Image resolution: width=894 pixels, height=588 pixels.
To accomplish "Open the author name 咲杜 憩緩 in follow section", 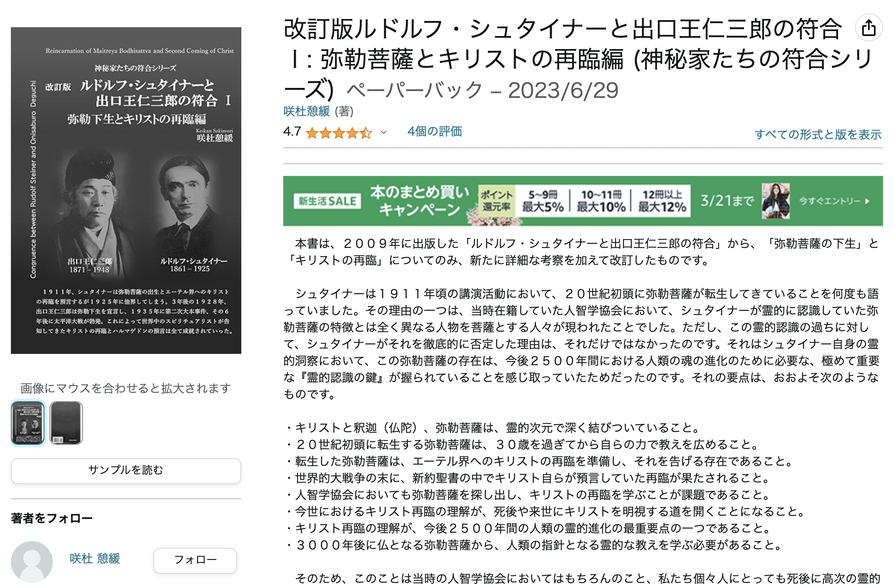I will (x=95, y=558).
